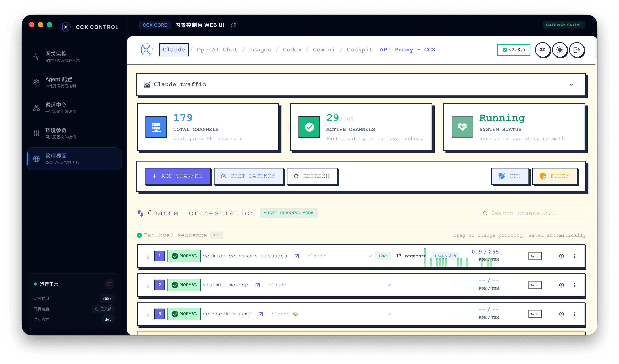
Task: Click the refresh icon beside 内置控制台 WEB UI
Action: 233,25
